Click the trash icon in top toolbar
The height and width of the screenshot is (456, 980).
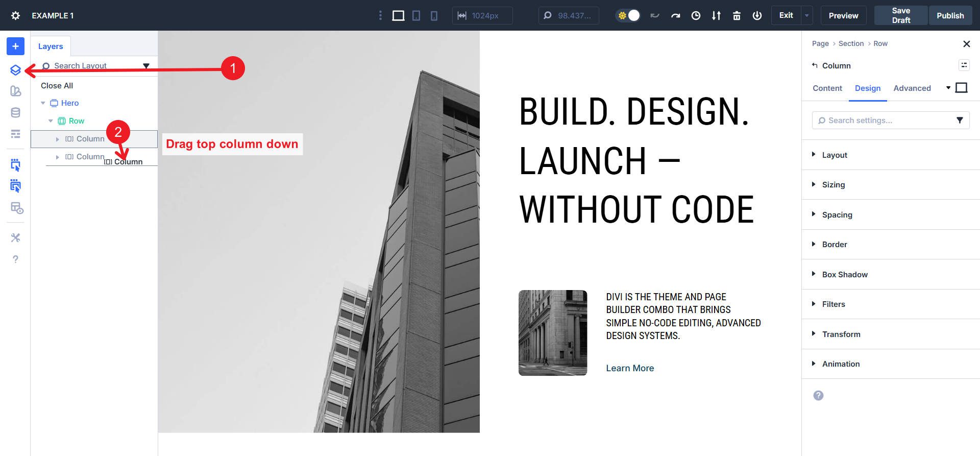tap(737, 16)
